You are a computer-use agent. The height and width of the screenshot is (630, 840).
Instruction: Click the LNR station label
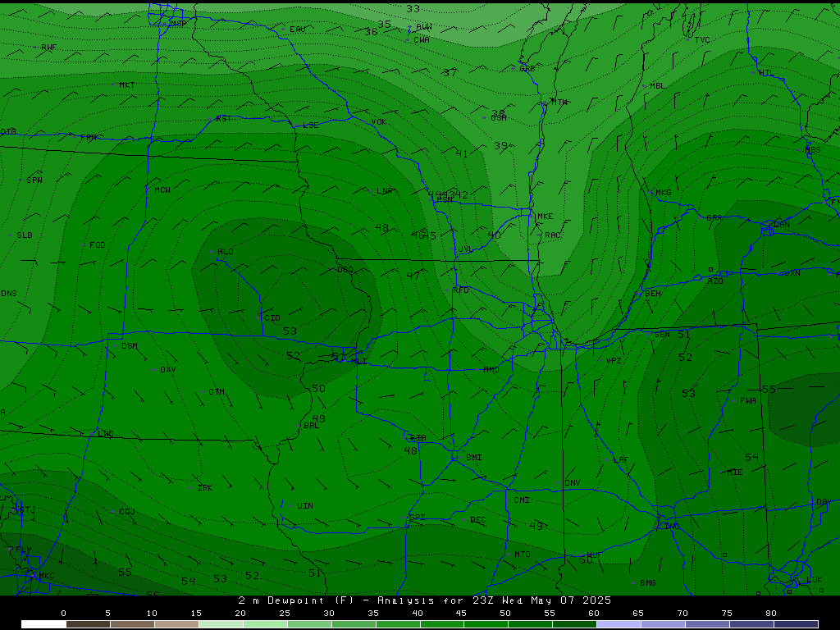tap(384, 190)
